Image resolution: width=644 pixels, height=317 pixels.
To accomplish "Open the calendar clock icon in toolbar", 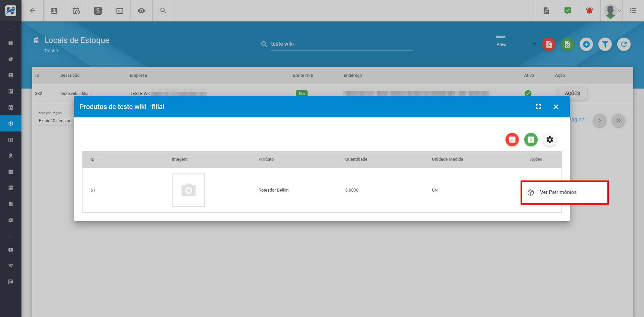I will tap(76, 11).
